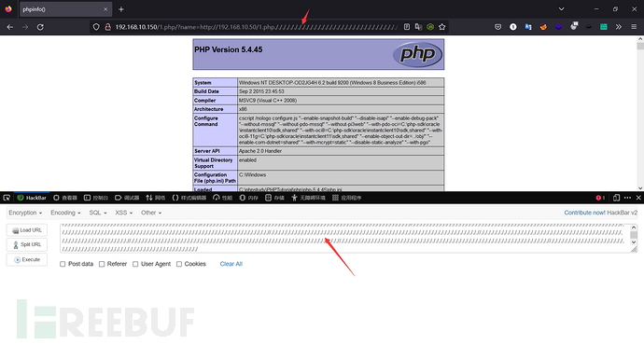Open the Storage (存储) devtools tab
The image size is (644, 345).
pyautogui.click(x=274, y=198)
